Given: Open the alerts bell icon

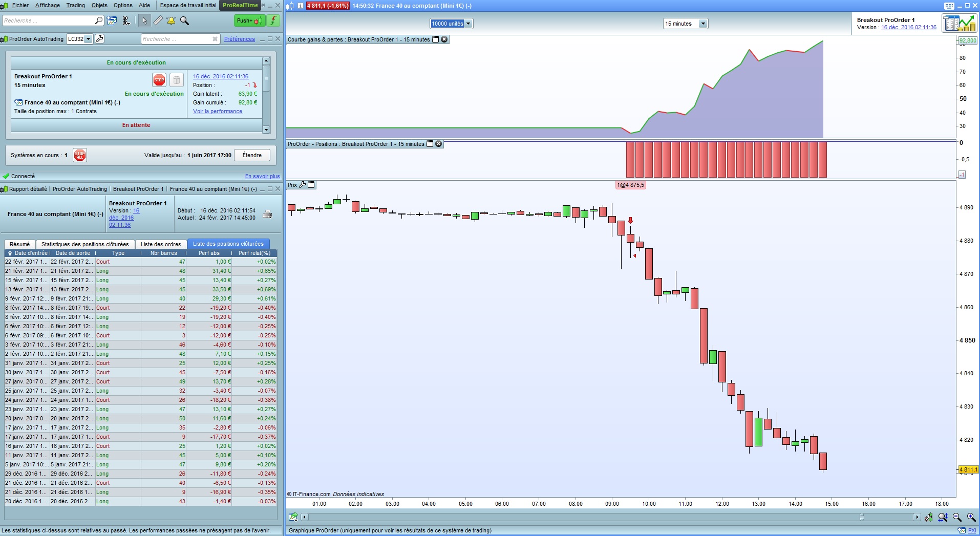Looking at the screenshot, I should [171, 20].
